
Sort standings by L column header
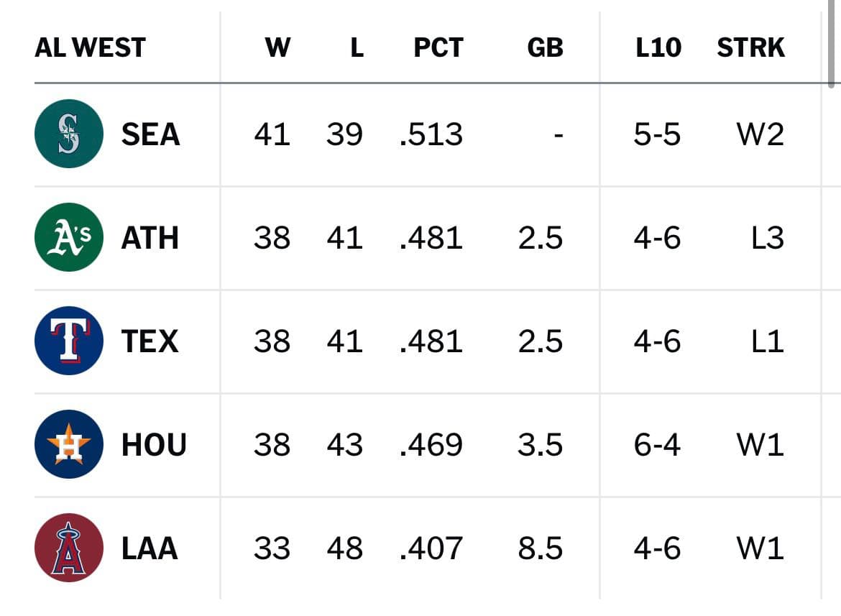click(357, 47)
